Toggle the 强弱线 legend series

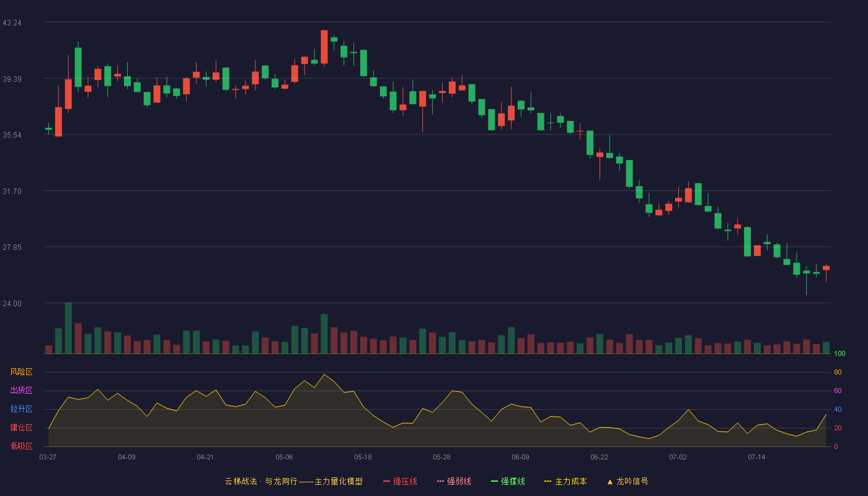454,481
